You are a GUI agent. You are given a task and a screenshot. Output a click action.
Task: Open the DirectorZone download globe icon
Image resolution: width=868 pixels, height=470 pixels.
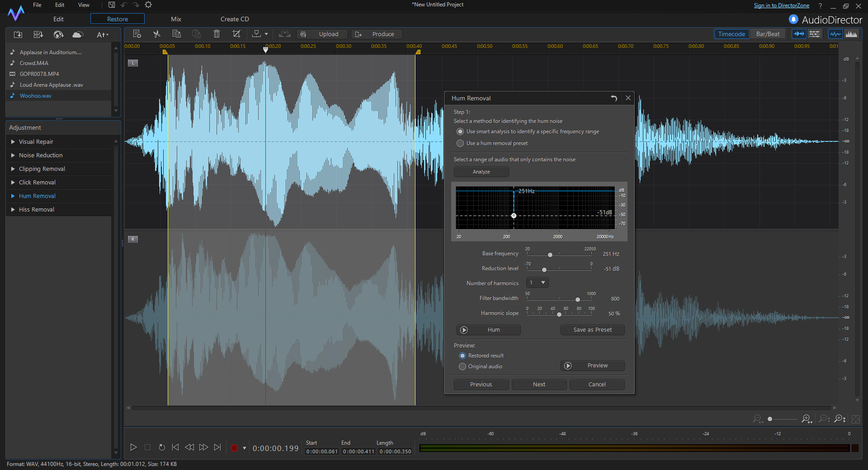pos(58,34)
